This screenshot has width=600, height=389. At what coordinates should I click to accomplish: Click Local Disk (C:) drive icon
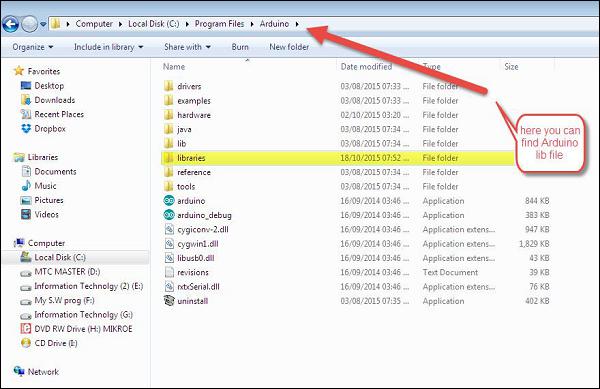26,257
